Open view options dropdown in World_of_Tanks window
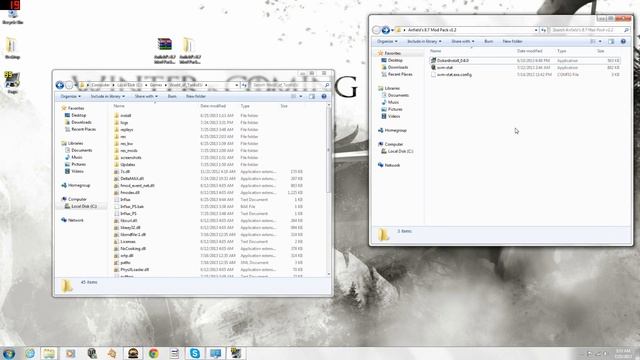640x360 pixels. pos(301,96)
